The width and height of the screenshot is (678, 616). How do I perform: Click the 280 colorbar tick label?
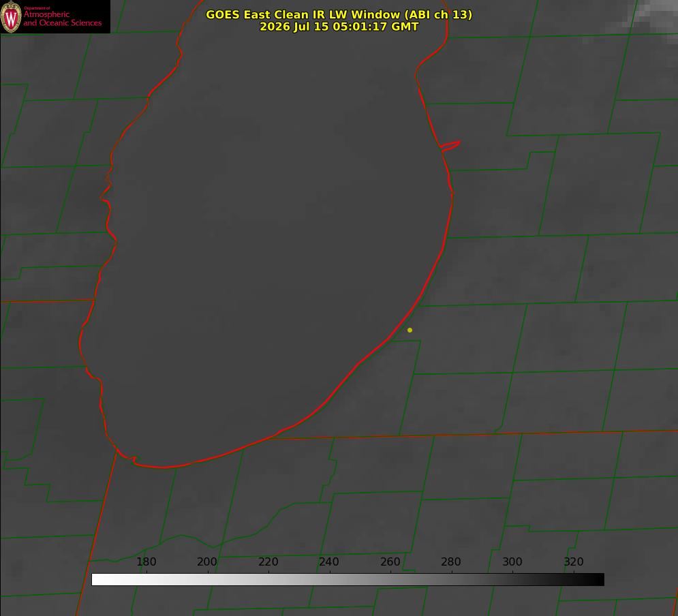pyautogui.click(x=451, y=561)
